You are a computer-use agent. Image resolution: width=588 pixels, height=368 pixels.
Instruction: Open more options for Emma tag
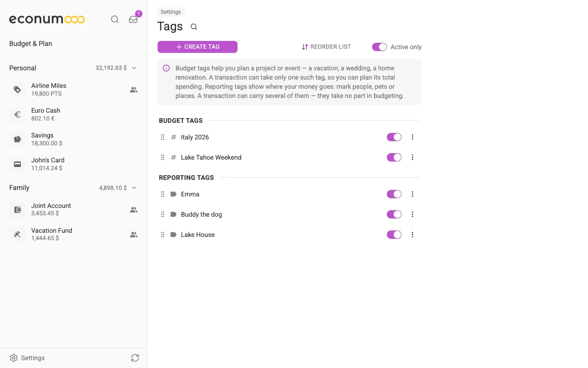coord(413,194)
